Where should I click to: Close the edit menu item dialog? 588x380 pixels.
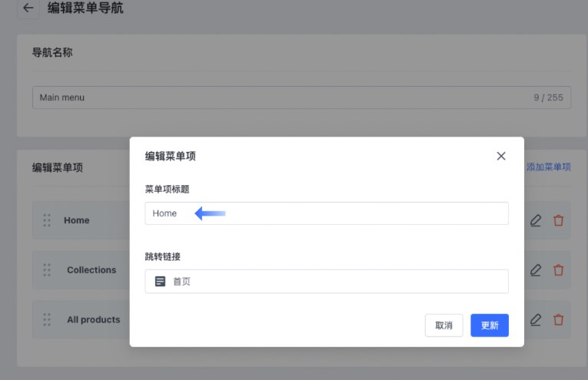coord(501,156)
